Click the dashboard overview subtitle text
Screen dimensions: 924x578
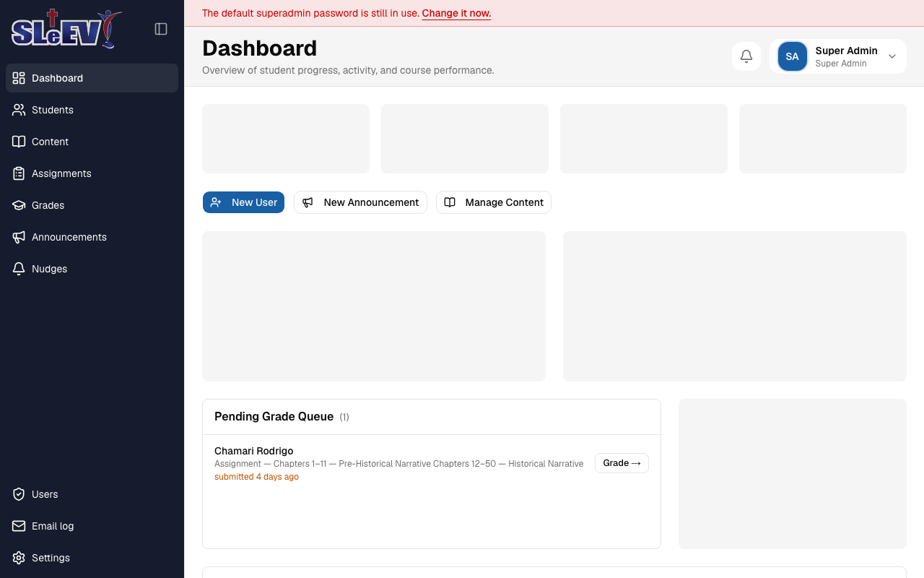pyautogui.click(x=348, y=70)
